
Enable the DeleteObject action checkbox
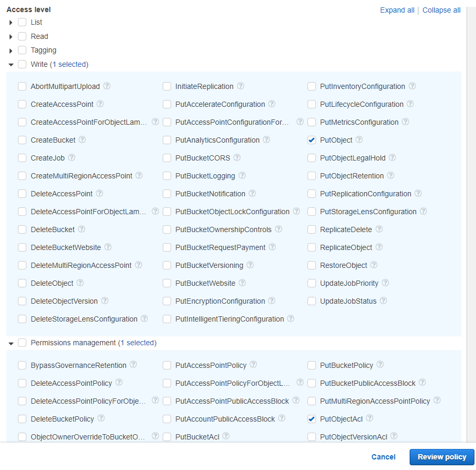(x=22, y=283)
